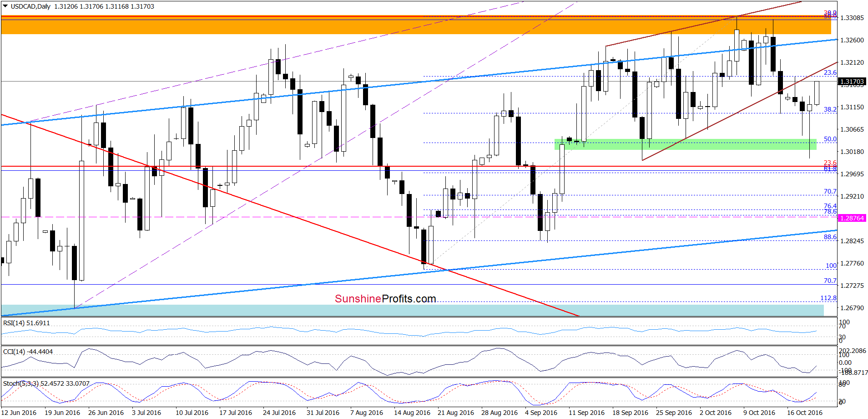This screenshot has height=419, width=868.
Task: Click the 1.29695 price axis label
Action: [852, 174]
